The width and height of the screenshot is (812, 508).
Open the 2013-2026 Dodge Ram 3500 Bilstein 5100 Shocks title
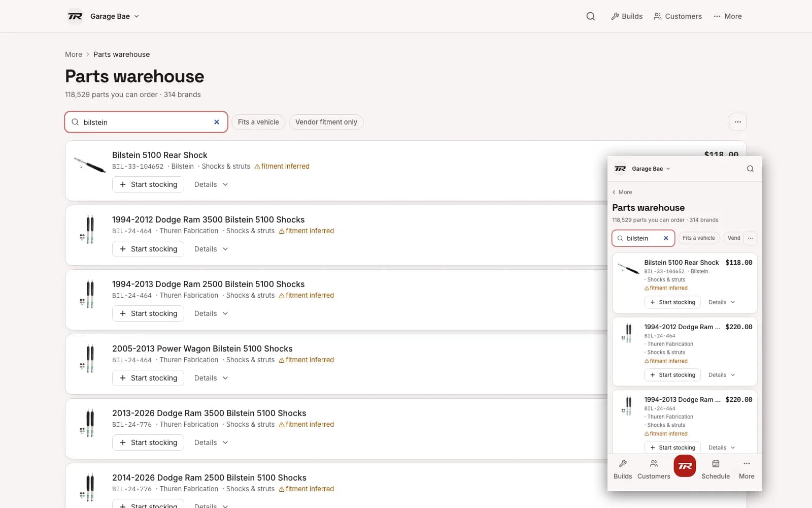pyautogui.click(x=209, y=413)
